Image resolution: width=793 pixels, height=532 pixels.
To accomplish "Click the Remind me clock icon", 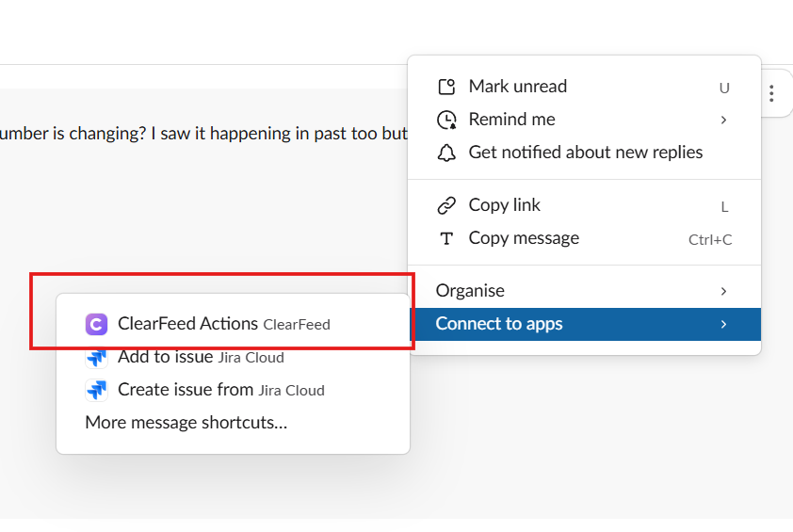I will (447, 120).
